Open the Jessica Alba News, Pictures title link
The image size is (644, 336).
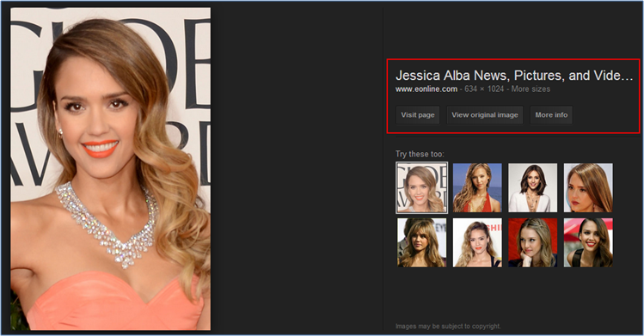click(x=514, y=76)
